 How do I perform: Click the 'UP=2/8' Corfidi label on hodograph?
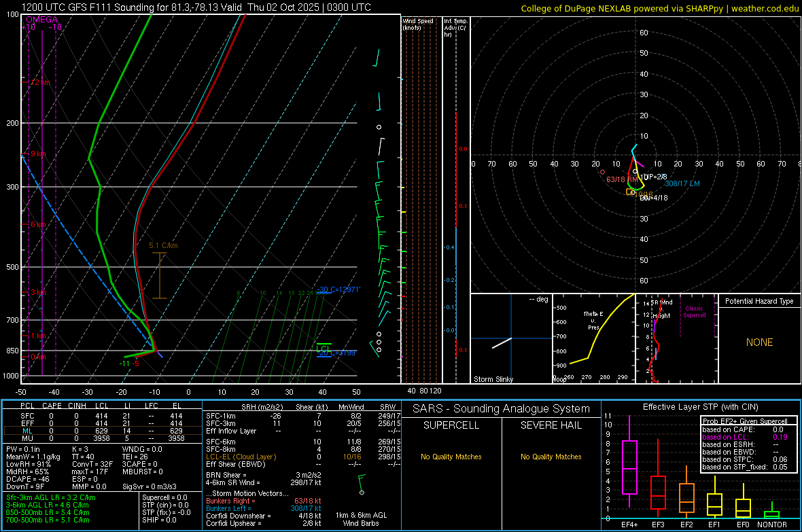[655, 177]
